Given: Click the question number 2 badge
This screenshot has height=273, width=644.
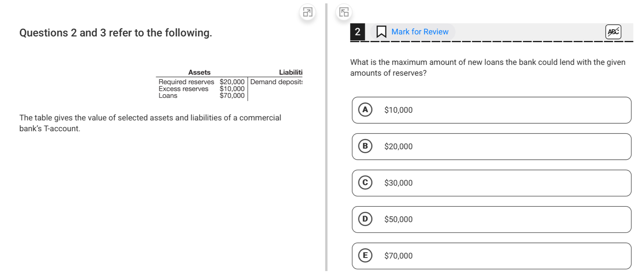Looking at the screenshot, I should [x=357, y=32].
